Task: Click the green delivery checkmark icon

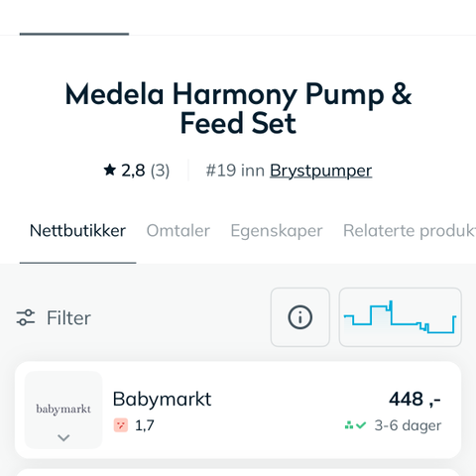Action: coord(361,425)
